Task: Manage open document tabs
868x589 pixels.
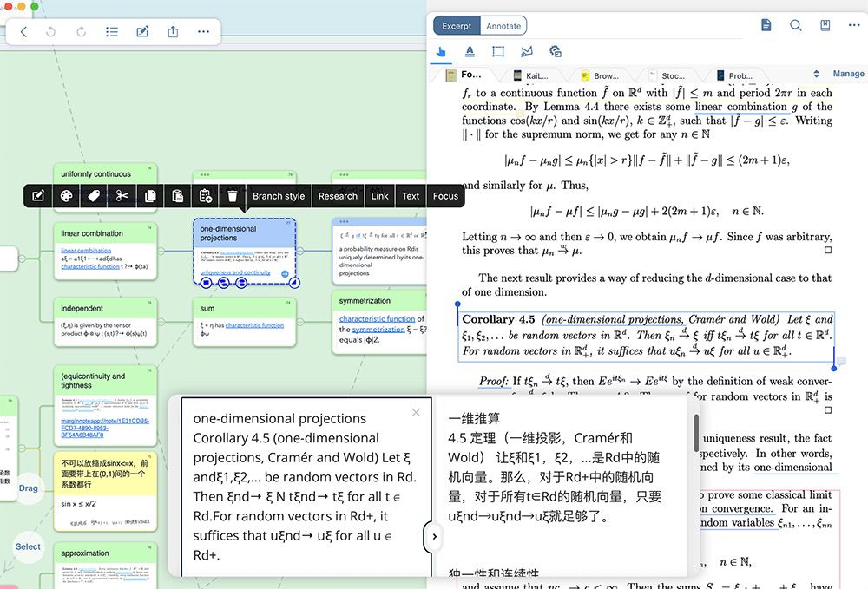Action: coord(848,74)
